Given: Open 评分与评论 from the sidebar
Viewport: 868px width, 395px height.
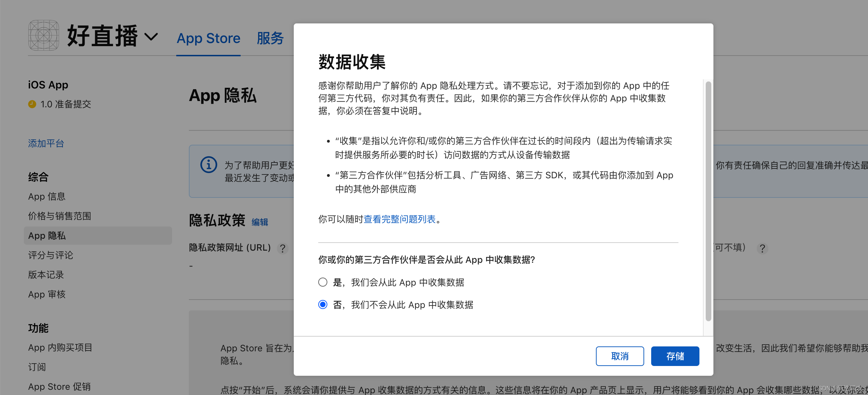Looking at the screenshot, I should pyautogui.click(x=50, y=255).
